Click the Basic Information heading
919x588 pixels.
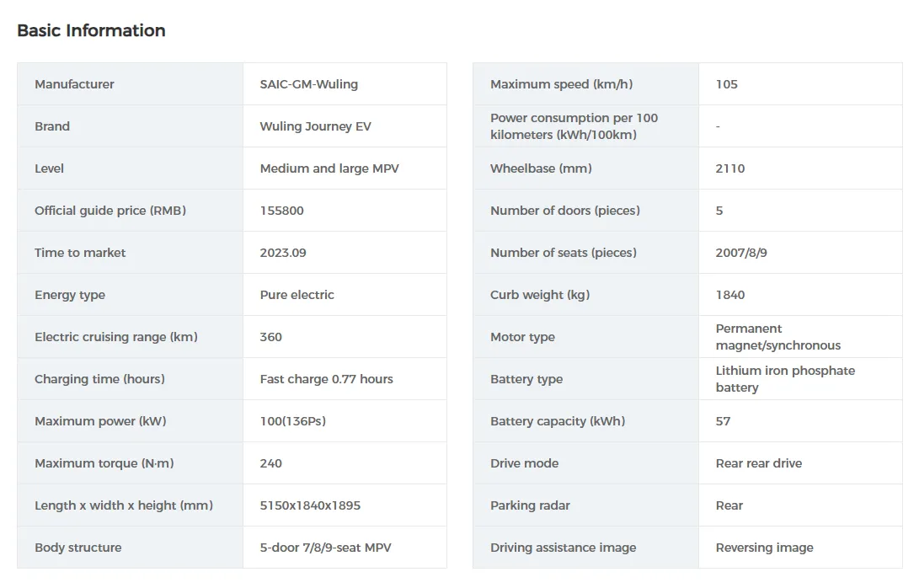(x=91, y=30)
